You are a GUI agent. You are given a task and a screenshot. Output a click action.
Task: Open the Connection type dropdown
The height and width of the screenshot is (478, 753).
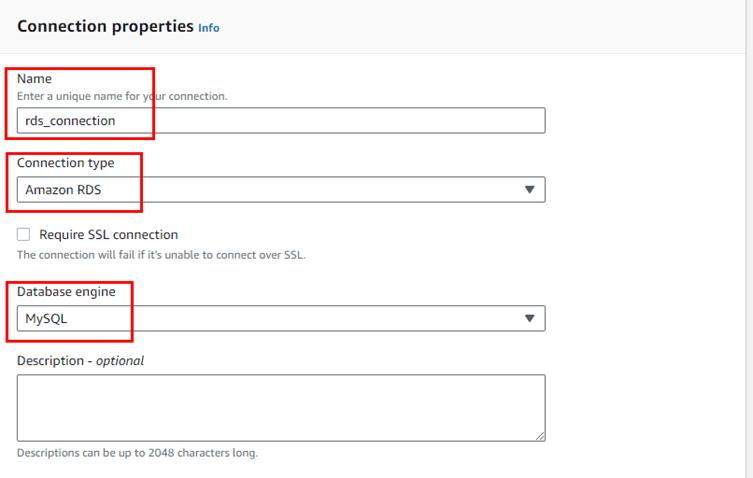tap(280, 190)
